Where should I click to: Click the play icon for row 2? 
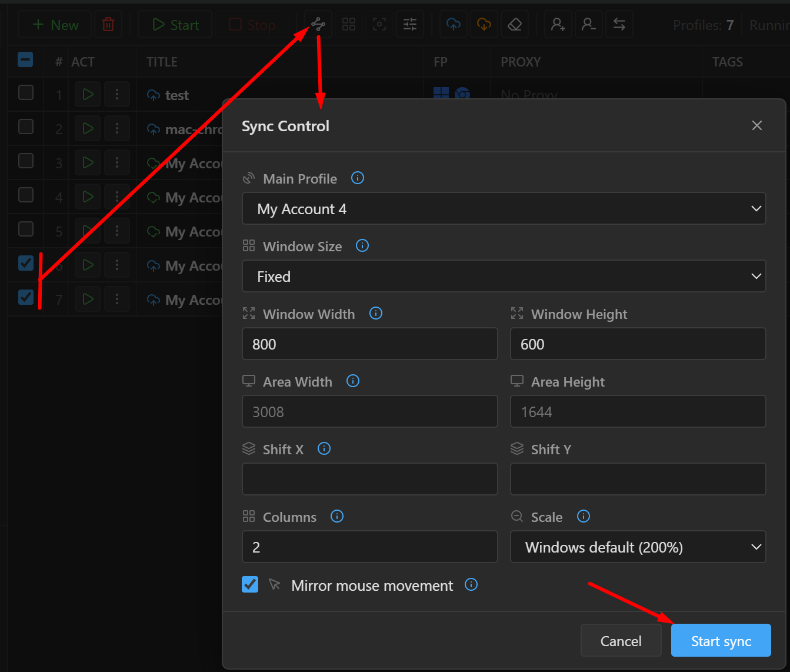point(88,129)
